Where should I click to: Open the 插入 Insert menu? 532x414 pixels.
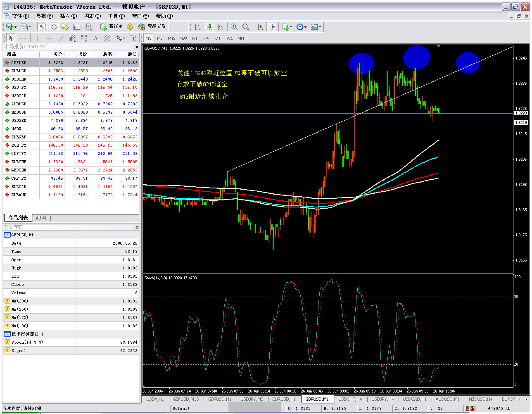tap(69, 16)
